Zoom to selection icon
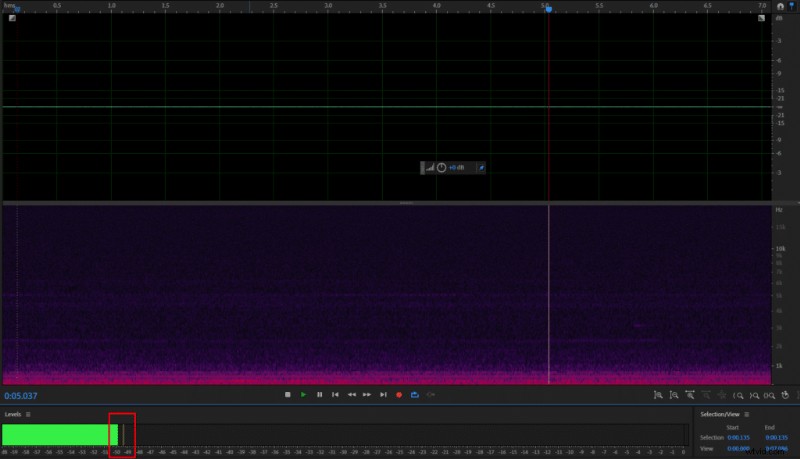800x459 pixels. [x=769, y=395]
